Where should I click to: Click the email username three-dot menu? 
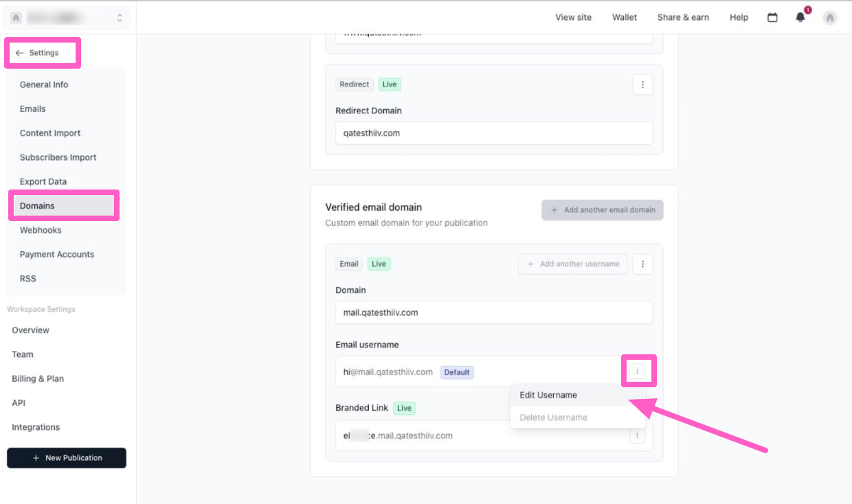pos(638,371)
